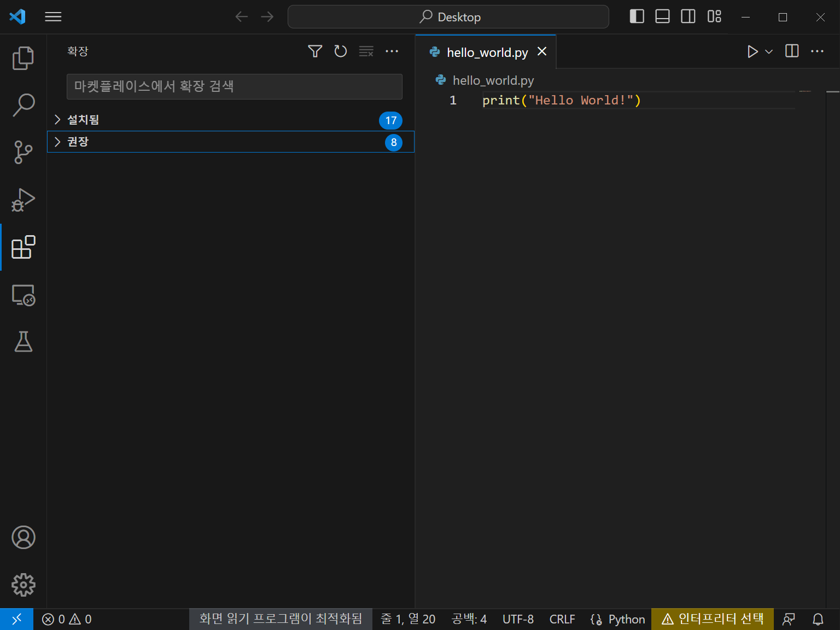Open problems from errors and warnings count
The image size is (840, 630).
(x=67, y=619)
